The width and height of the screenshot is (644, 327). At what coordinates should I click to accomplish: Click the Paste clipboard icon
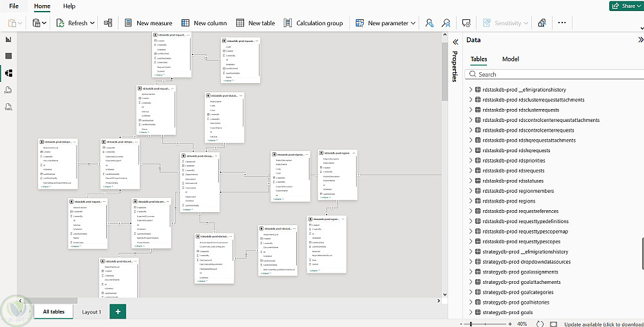(x=12, y=23)
